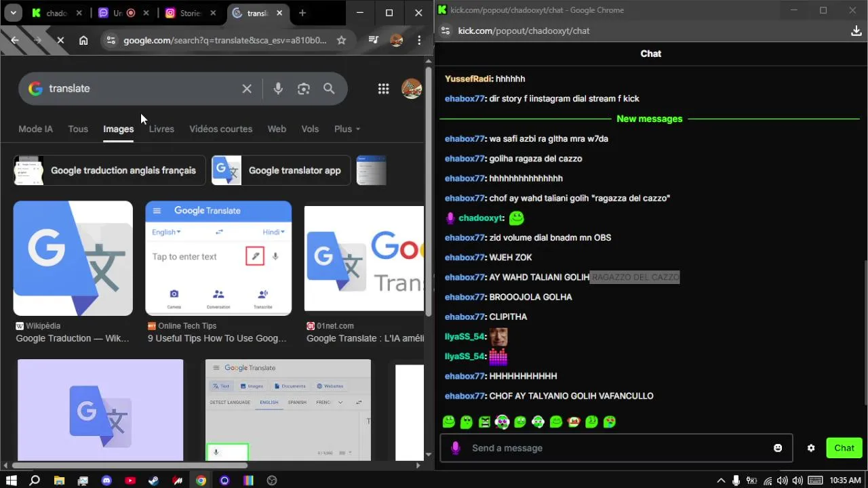Open the emoji picker in chat input
The width and height of the screenshot is (868, 488).
tap(778, 448)
